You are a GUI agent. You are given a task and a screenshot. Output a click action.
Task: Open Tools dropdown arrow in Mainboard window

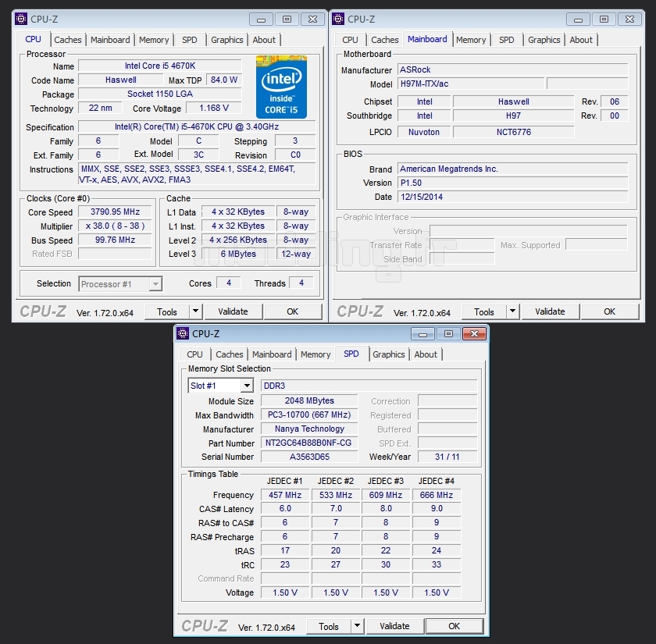(512, 311)
